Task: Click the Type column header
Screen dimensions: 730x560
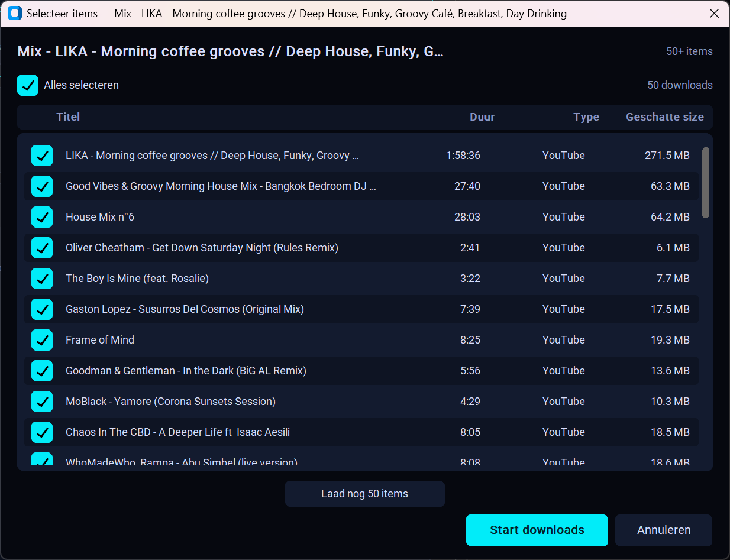Action: click(x=586, y=117)
